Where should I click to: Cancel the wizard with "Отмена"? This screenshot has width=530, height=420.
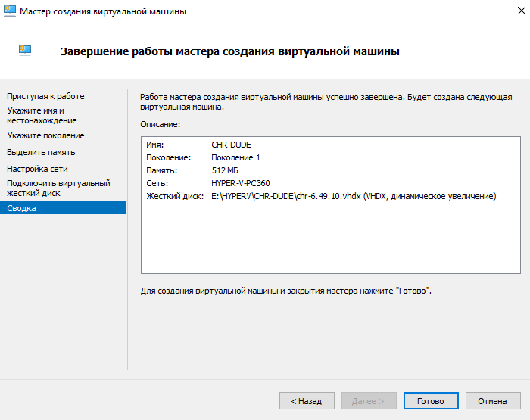[492, 401]
